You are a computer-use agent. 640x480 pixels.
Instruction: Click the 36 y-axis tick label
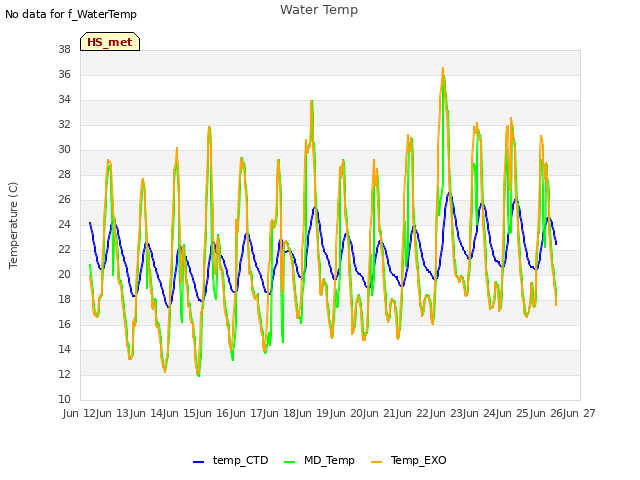[64, 74]
